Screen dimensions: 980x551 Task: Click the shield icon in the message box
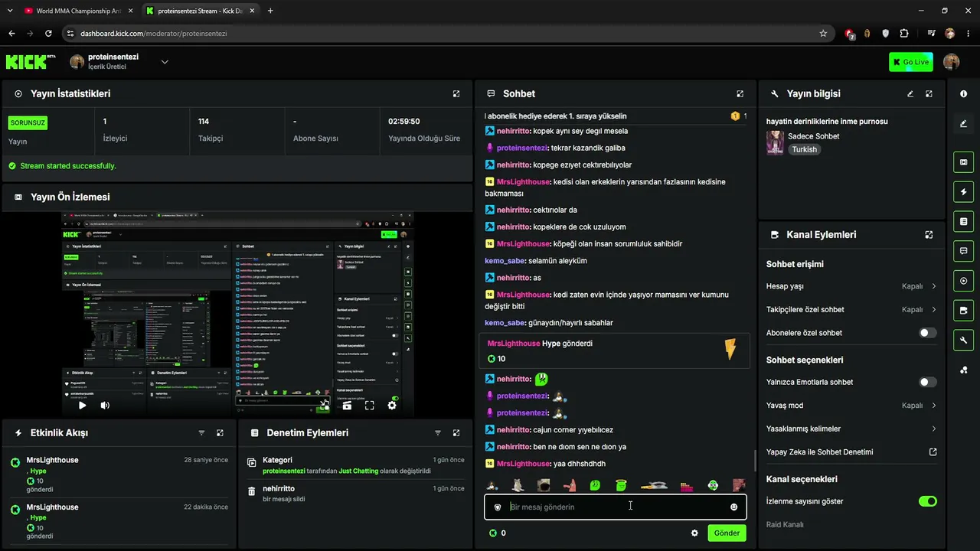tap(498, 507)
